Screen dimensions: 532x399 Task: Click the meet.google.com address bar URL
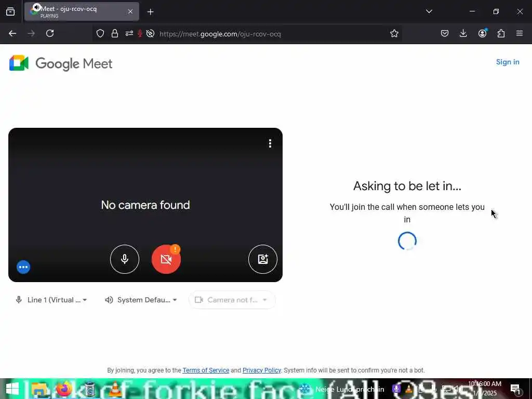click(x=220, y=34)
